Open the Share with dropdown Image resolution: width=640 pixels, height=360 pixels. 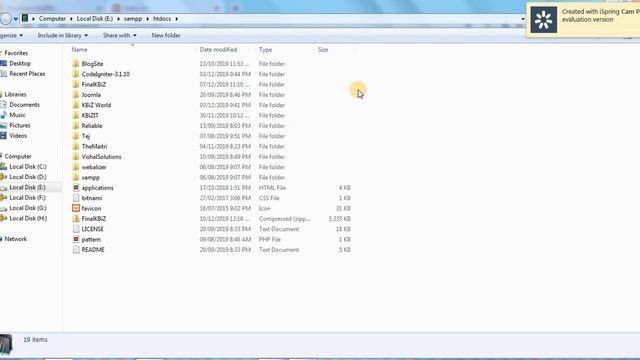click(119, 36)
